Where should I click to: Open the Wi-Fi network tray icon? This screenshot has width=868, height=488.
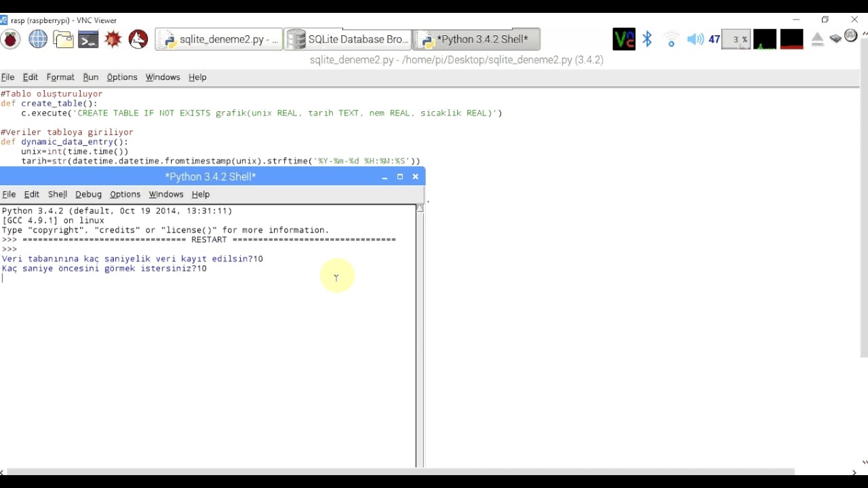pyautogui.click(x=671, y=39)
